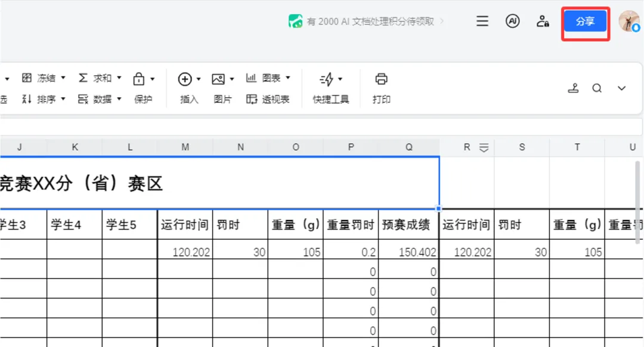Open the search magnifier icon

pyautogui.click(x=597, y=88)
